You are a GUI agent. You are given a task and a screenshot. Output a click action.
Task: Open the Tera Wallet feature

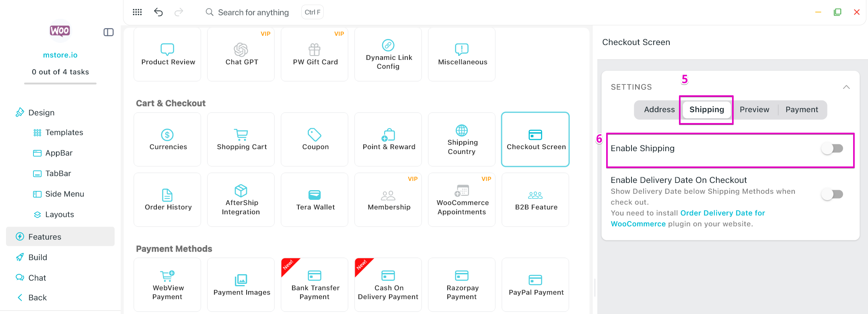pyautogui.click(x=315, y=200)
